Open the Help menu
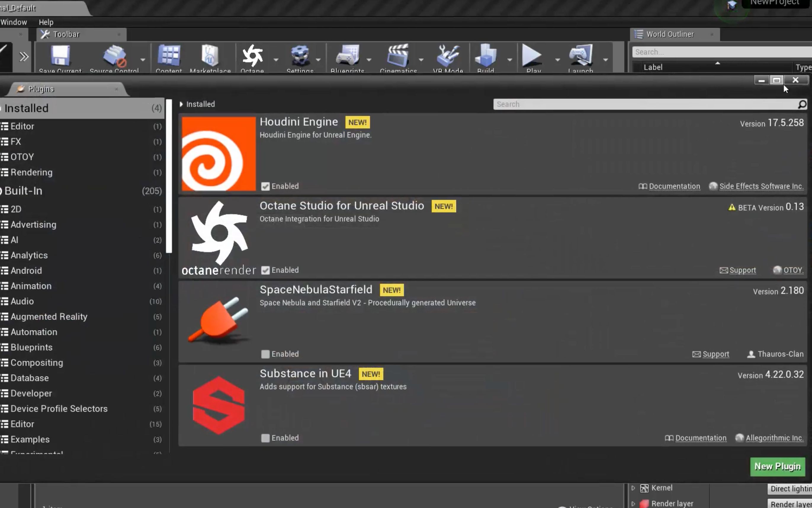812x508 pixels. [x=46, y=22]
